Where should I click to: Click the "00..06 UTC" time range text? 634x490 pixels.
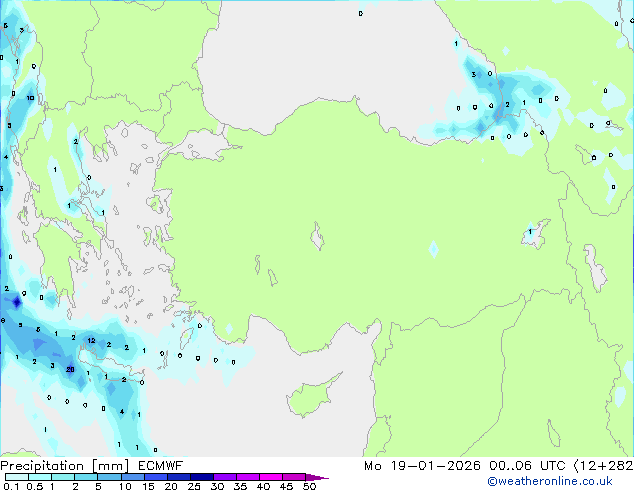click(527, 466)
